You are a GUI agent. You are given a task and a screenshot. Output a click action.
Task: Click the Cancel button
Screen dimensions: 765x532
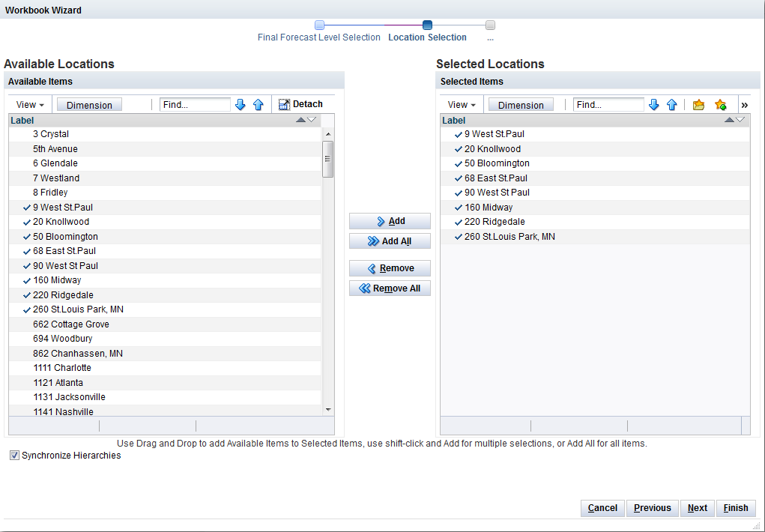(x=602, y=508)
